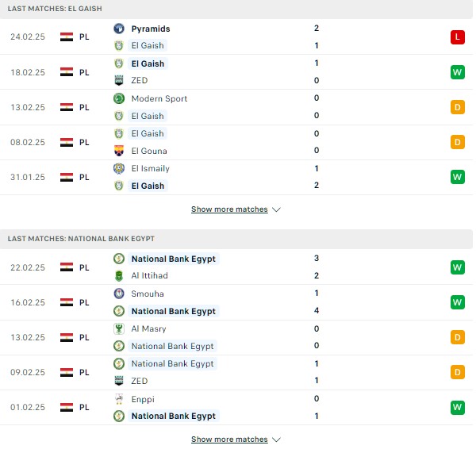Image resolution: width=476 pixels, height=453 pixels.
Task: Click the El Gouna team crest
Action: click(119, 151)
